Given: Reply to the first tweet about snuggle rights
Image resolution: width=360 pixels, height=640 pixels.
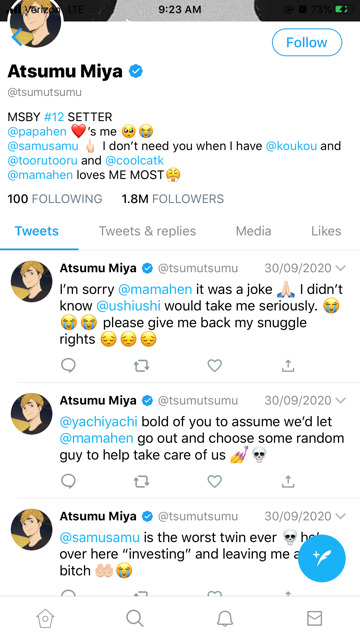Looking at the screenshot, I should [x=68, y=365].
